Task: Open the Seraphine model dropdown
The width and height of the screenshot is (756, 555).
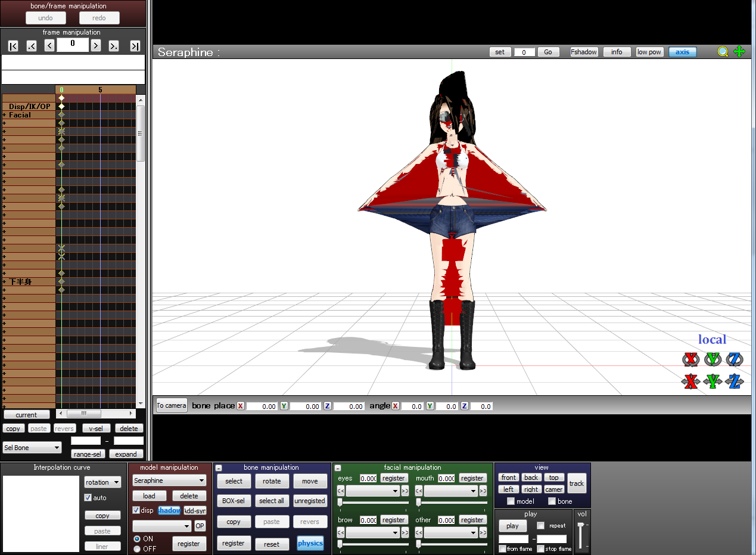Action: point(169,480)
